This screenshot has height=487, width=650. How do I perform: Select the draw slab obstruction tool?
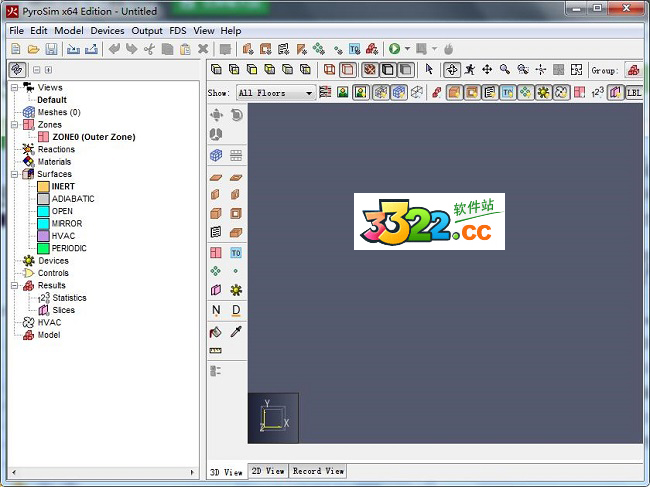216,178
